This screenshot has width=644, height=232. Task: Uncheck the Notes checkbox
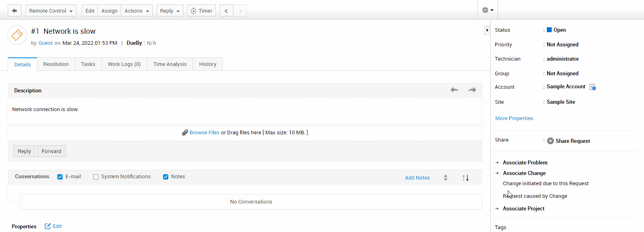tap(165, 177)
